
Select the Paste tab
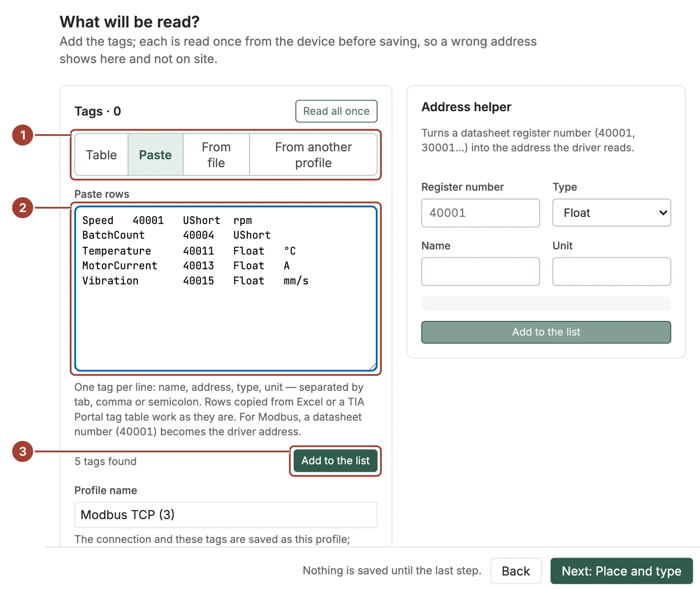click(x=155, y=154)
